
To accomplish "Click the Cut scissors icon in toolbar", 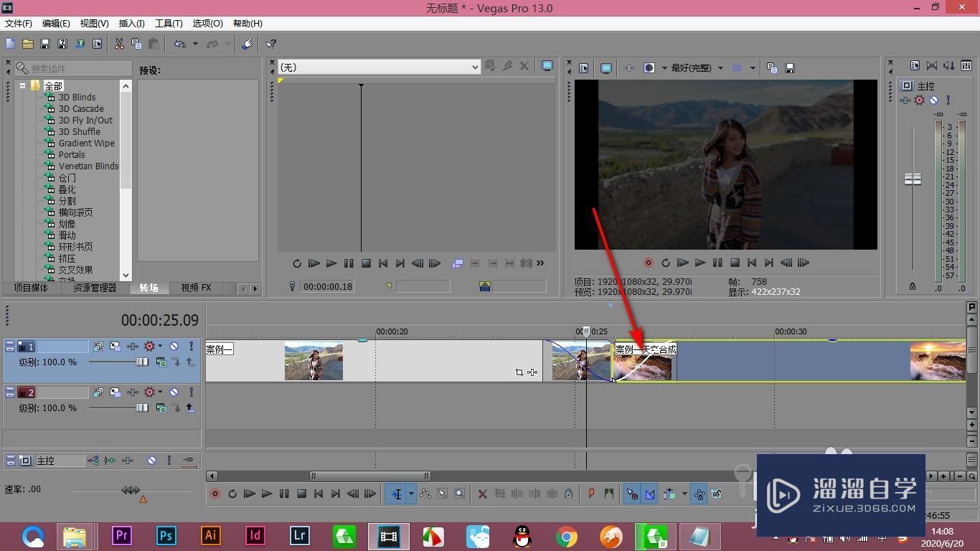I will 119,44.
